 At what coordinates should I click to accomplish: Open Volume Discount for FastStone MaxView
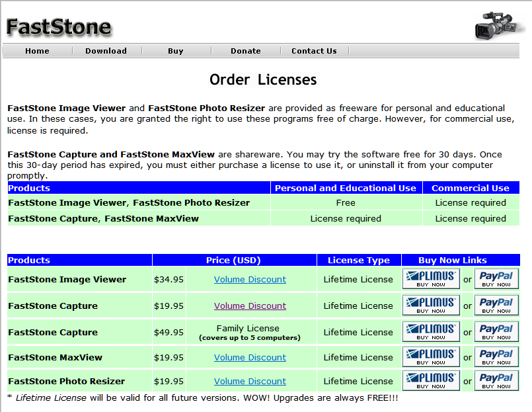250,358
